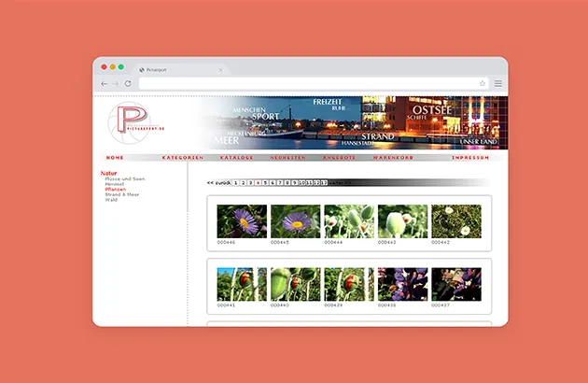Reload the page with the refresh icon
Viewport: 588px width, 383px height.
[x=128, y=84]
